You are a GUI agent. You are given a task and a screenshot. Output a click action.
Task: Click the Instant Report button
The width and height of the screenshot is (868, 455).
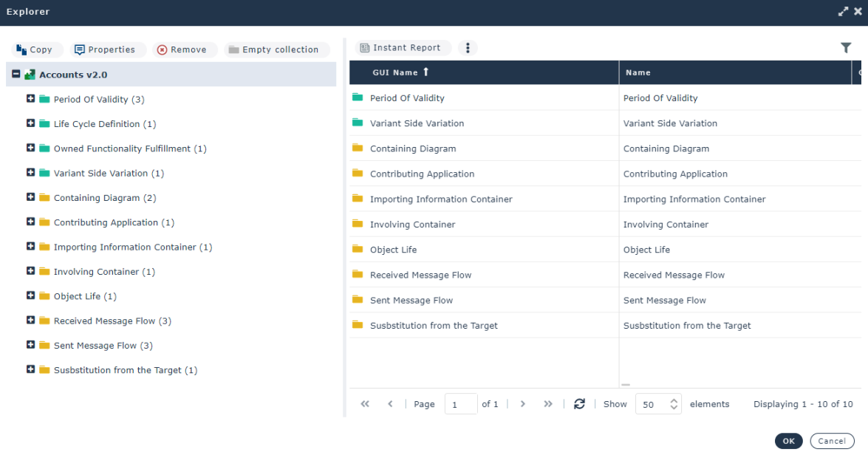click(403, 48)
